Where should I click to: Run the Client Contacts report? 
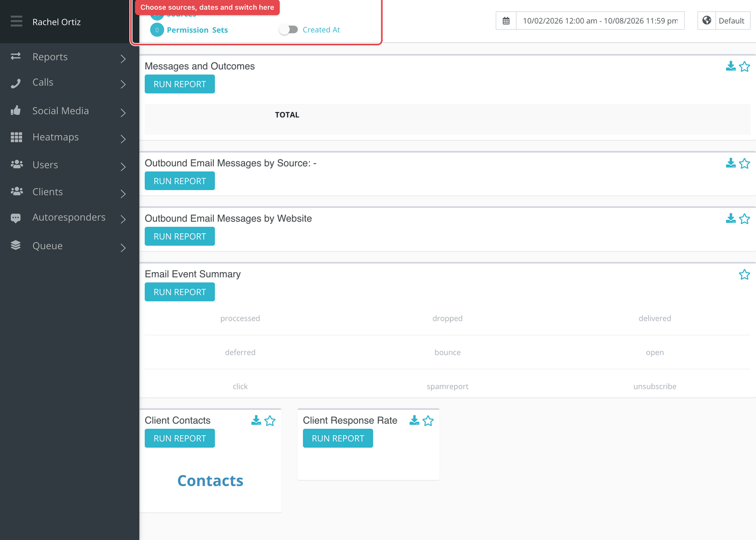[x=180, y=438]
